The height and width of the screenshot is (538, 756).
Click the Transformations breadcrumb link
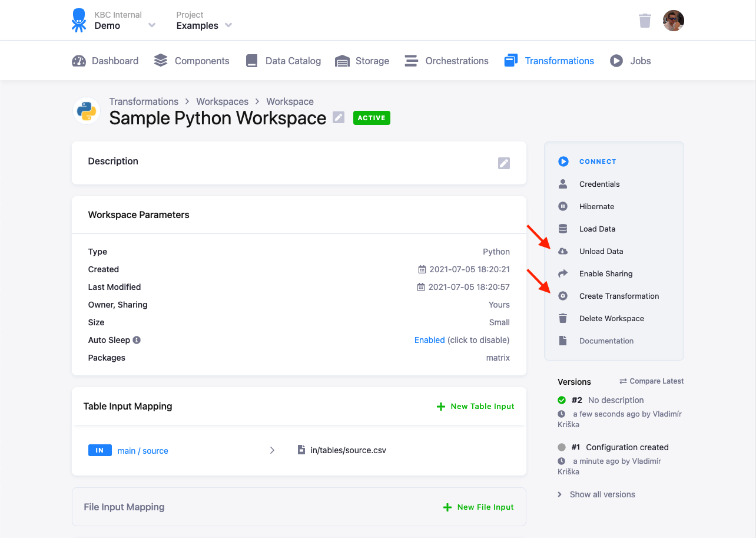[x=144, y=101]
